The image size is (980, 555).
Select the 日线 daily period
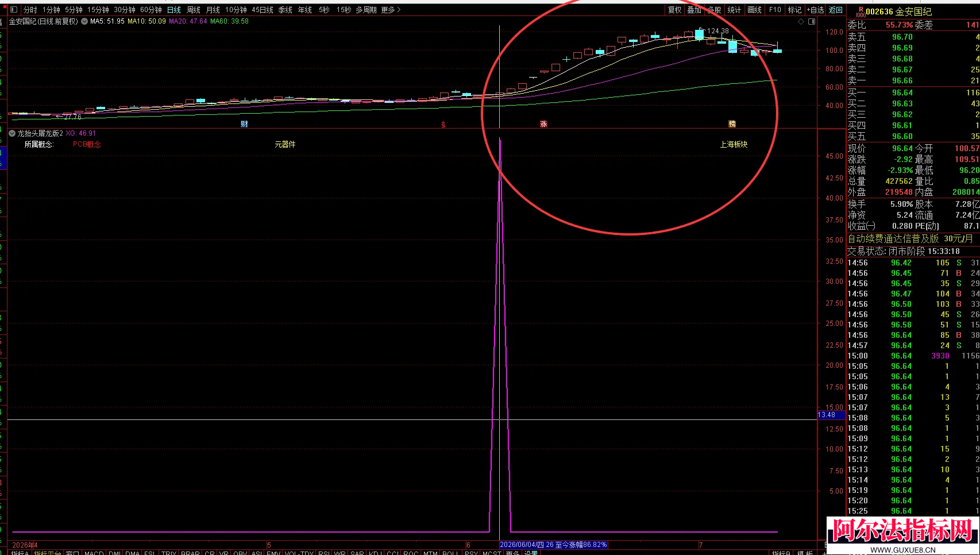pos(174,10)
